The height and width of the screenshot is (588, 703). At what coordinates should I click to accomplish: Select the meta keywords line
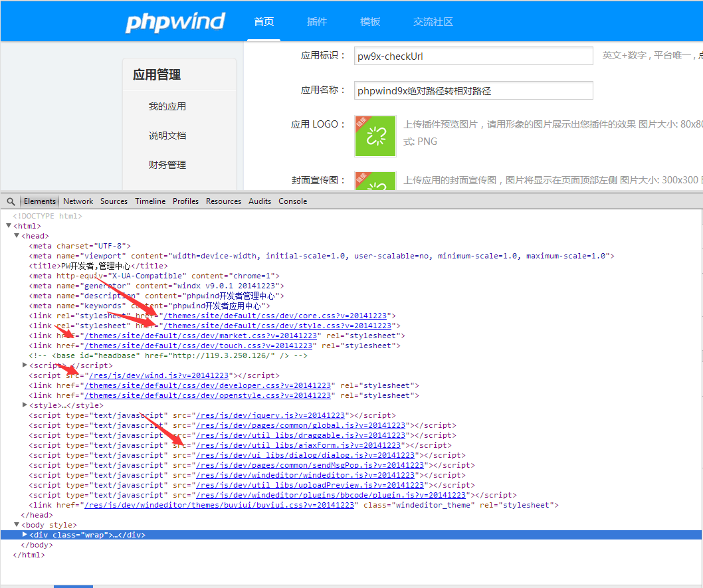150,306
